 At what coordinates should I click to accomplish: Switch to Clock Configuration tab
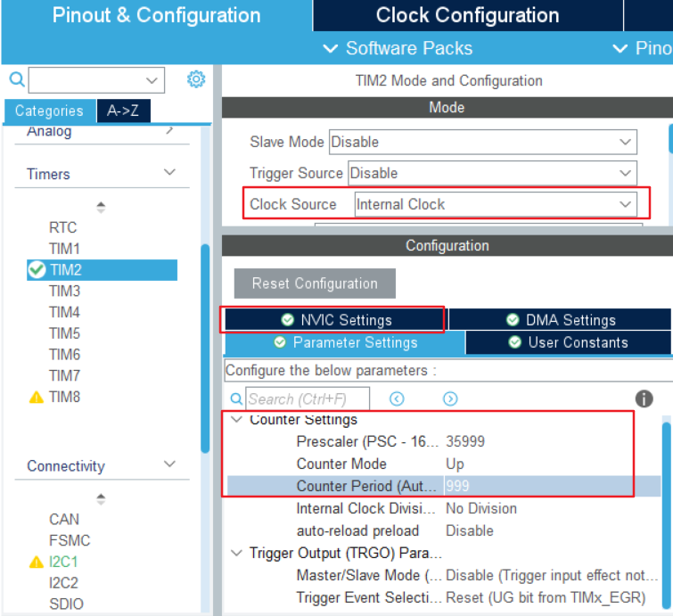point(468,15)
